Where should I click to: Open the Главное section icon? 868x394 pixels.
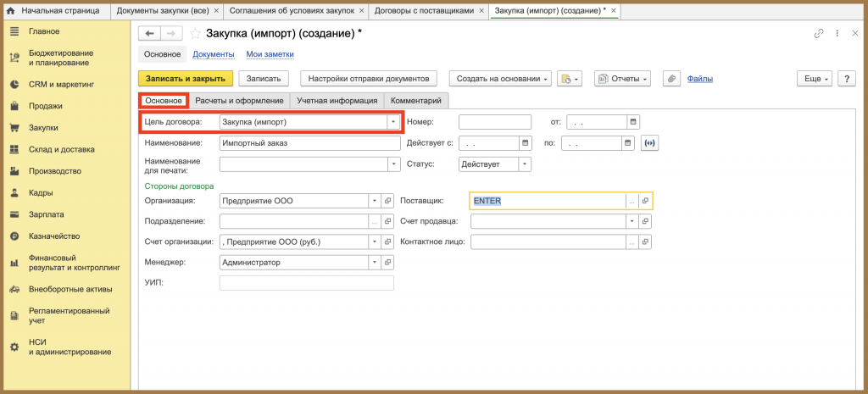coord(15,31)
